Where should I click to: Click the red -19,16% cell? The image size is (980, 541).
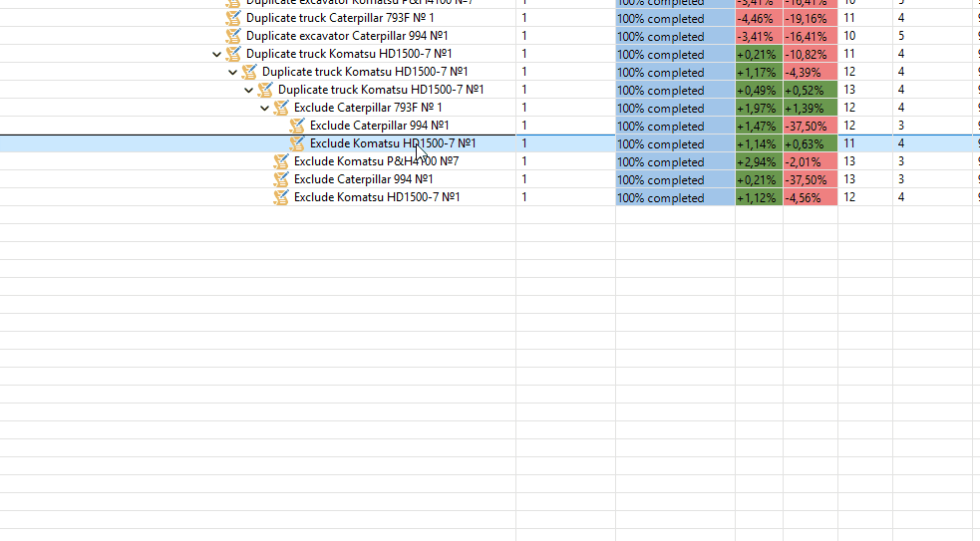pyautogui.click(x=810, y=19)
